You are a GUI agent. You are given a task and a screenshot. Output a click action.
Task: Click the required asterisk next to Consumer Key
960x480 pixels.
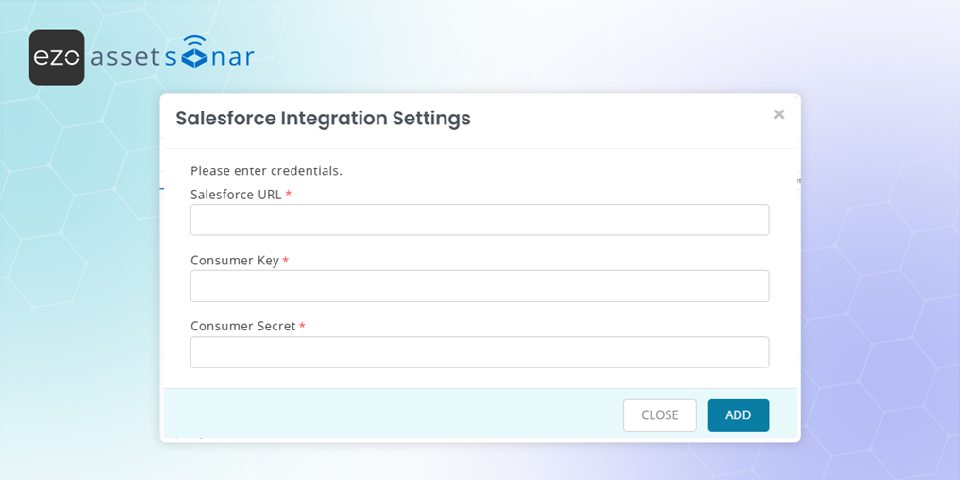(x=286, y=261)
